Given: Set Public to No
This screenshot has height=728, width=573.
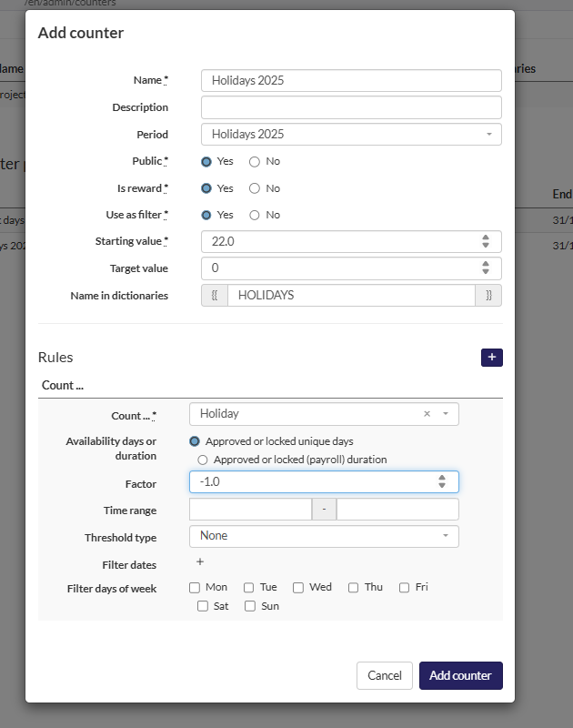Looking at the screenshot, I should pos(255,161).
